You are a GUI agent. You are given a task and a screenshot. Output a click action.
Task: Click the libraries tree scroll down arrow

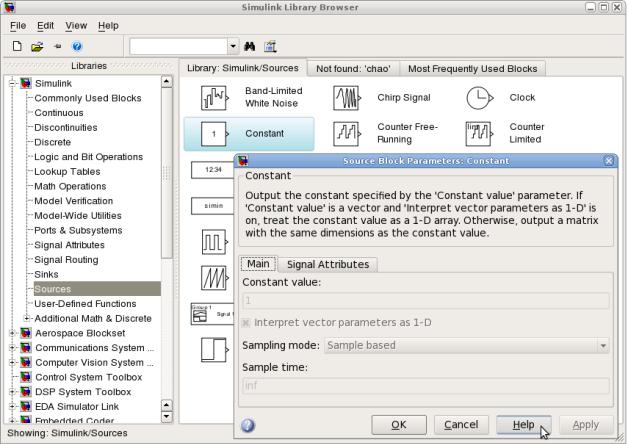click(167, 417)
